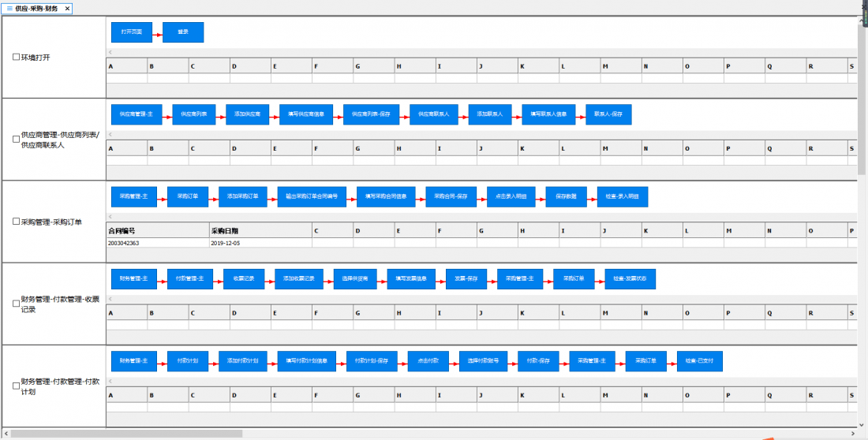The width and height of the screenshot is (868, 440).
Task: Select the 保存数据 step block
Action: point(567,196)
